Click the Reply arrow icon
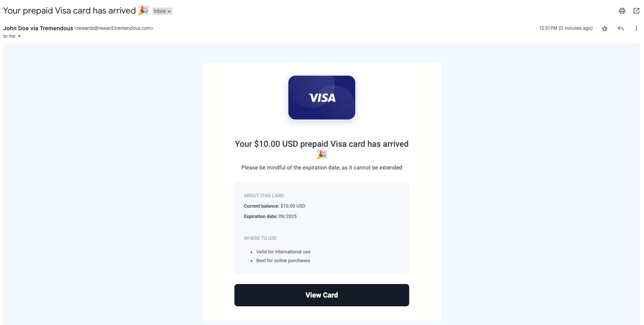644x325 pixels. [x=621, y=29]
